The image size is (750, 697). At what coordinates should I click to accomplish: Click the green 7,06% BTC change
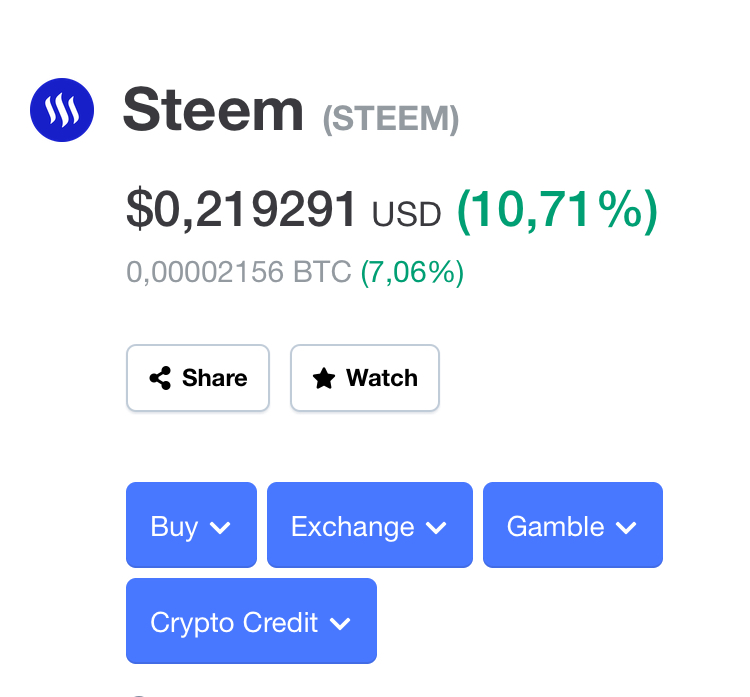click(x=412, y=273)
